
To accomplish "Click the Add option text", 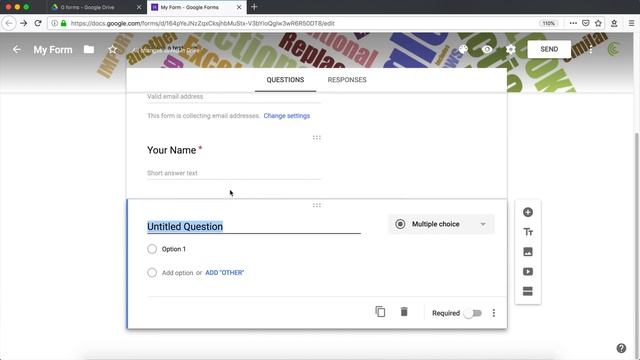I will [178, 273].
